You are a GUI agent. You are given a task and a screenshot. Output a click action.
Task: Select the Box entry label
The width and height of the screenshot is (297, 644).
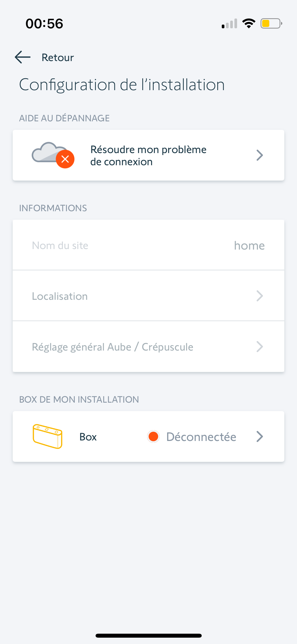tap(88, 437)
